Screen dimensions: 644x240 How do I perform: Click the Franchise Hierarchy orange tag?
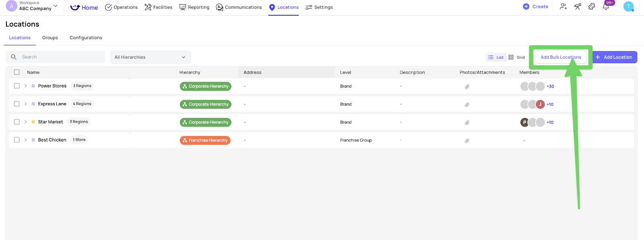[205, 140]
